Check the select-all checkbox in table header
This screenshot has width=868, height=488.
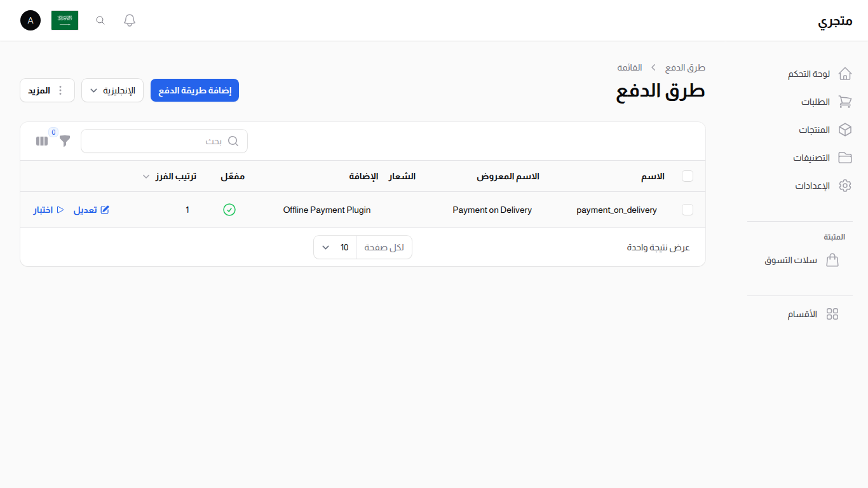tap(688, 176)
